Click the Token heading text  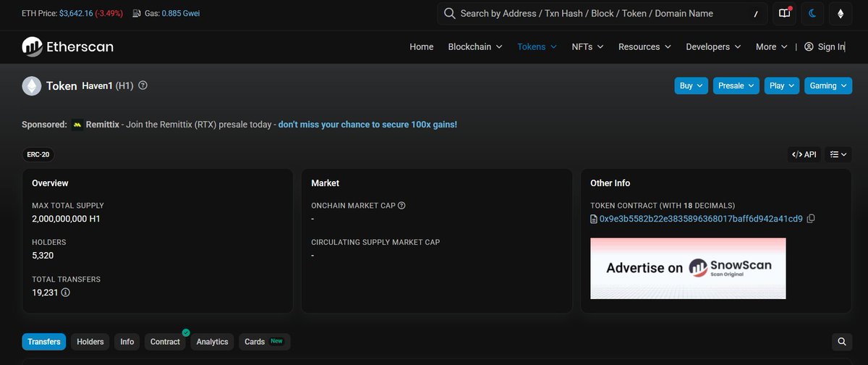61,85
